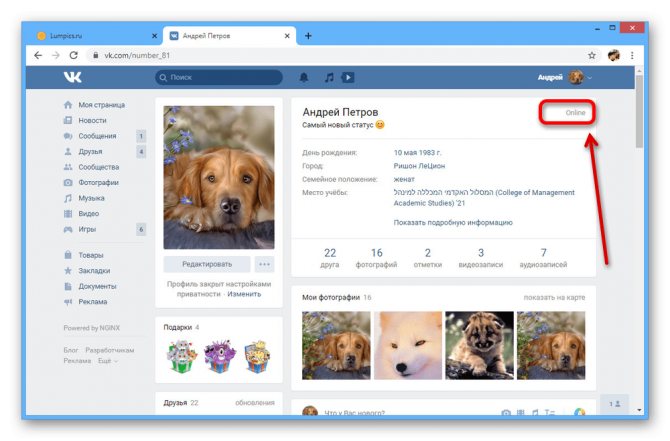Click the обновления link in Друзья block

(255, 403)
